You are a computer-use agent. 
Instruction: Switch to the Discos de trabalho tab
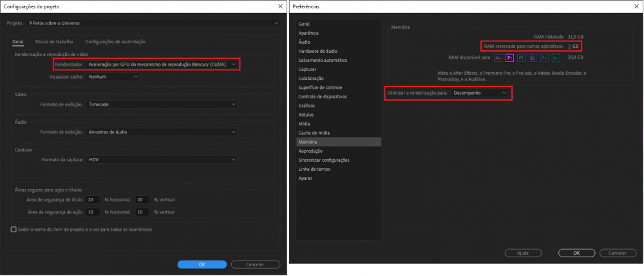tap(54, 42)
